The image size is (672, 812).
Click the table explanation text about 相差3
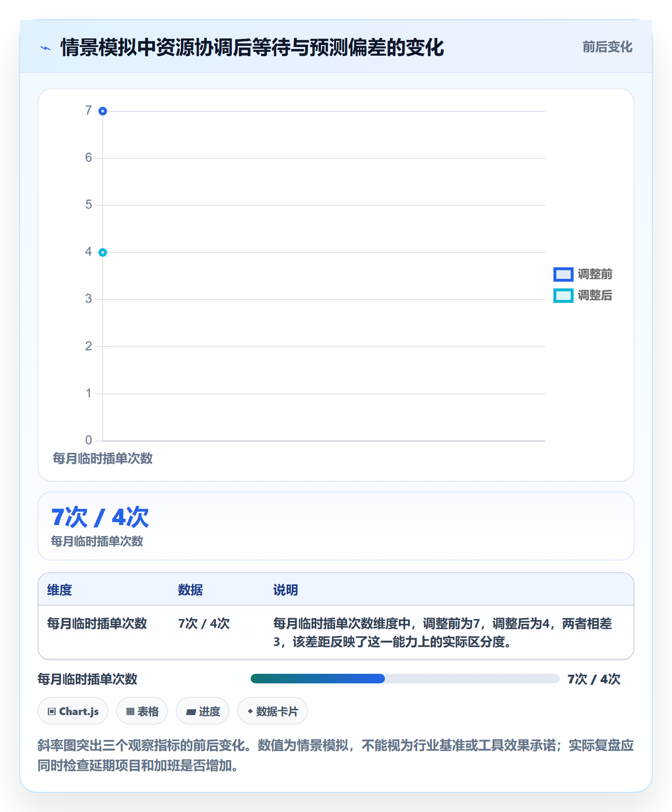[443, 633]
